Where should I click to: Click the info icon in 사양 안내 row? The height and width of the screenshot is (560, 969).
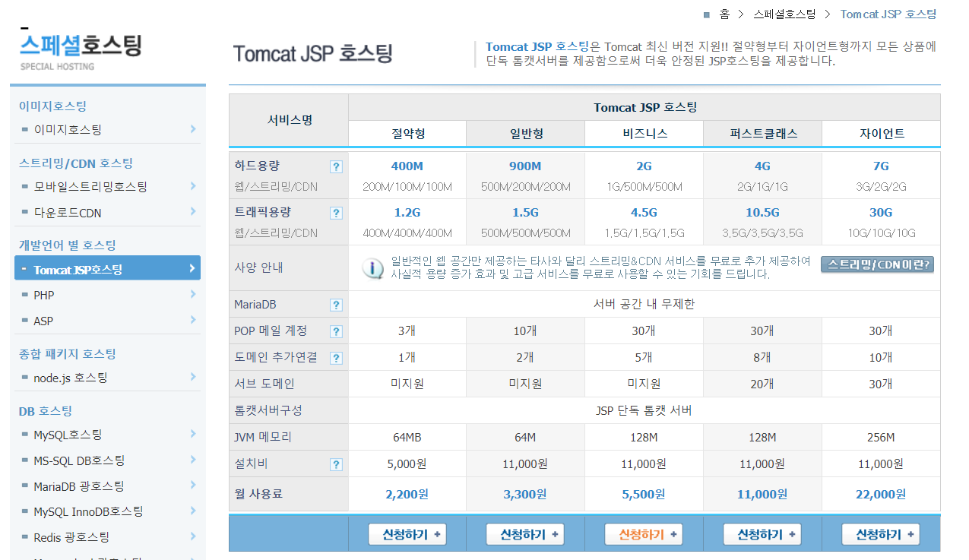(x=372, y=268)
